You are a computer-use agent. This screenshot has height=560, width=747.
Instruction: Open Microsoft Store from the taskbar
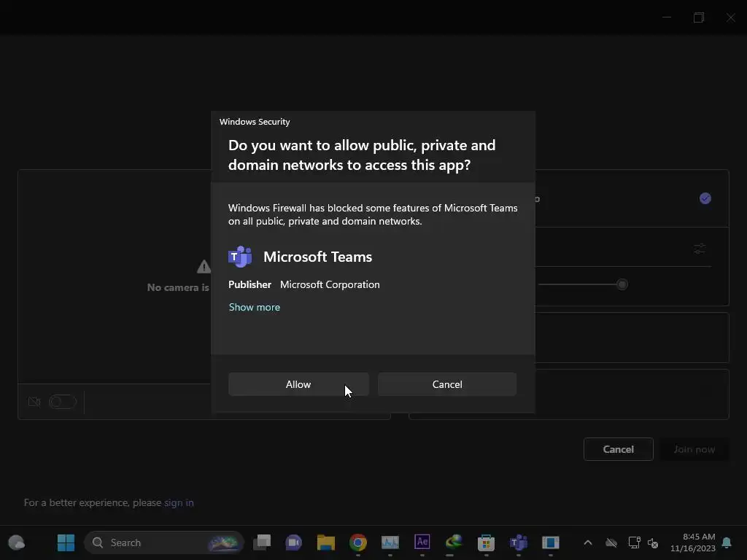486,542
